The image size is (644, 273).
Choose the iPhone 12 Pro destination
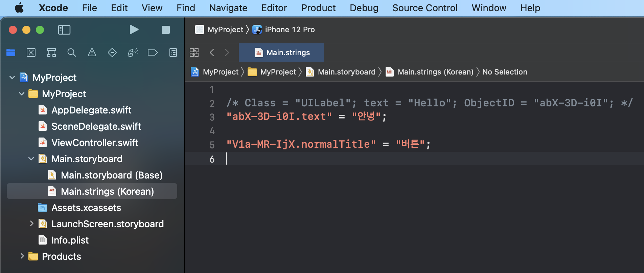pyautogui.click(x=284, y=30)
